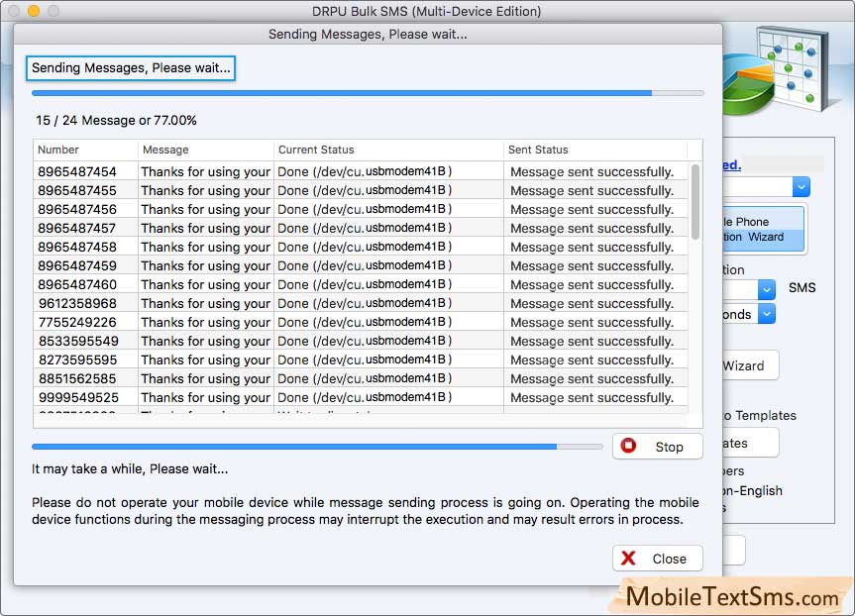
Task: Open the dropdown next to the SMS label
Action: [767, 289]
